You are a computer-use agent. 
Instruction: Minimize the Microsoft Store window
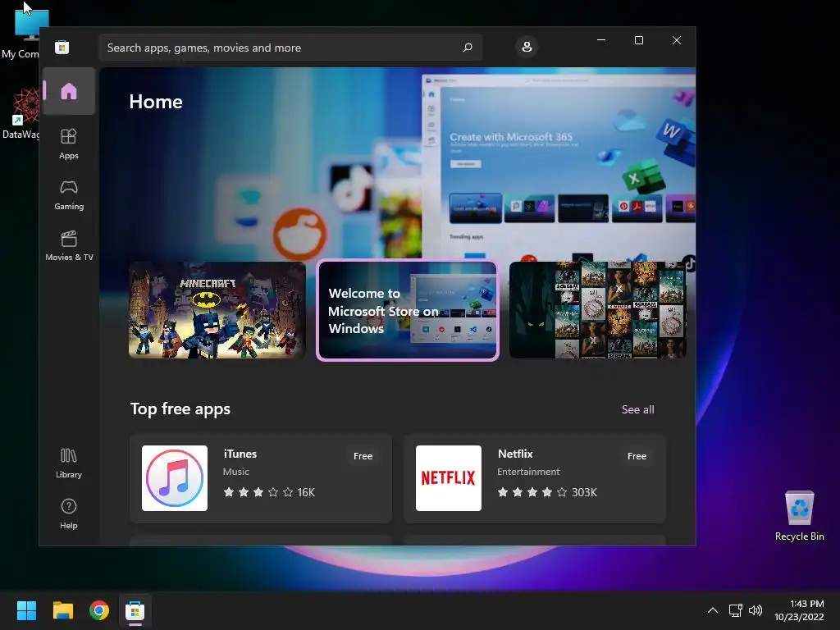(601, 40)
